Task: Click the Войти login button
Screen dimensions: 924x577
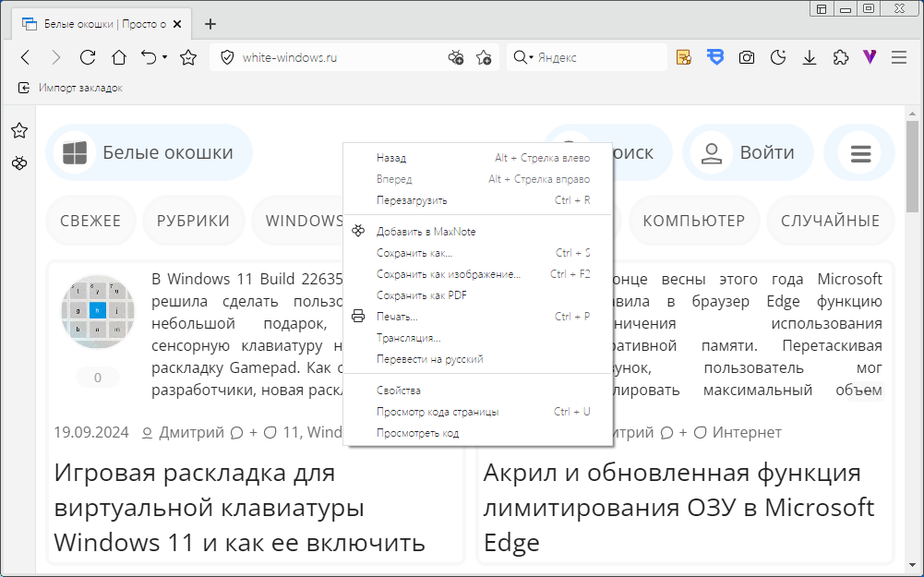Action: pos(748,152)
